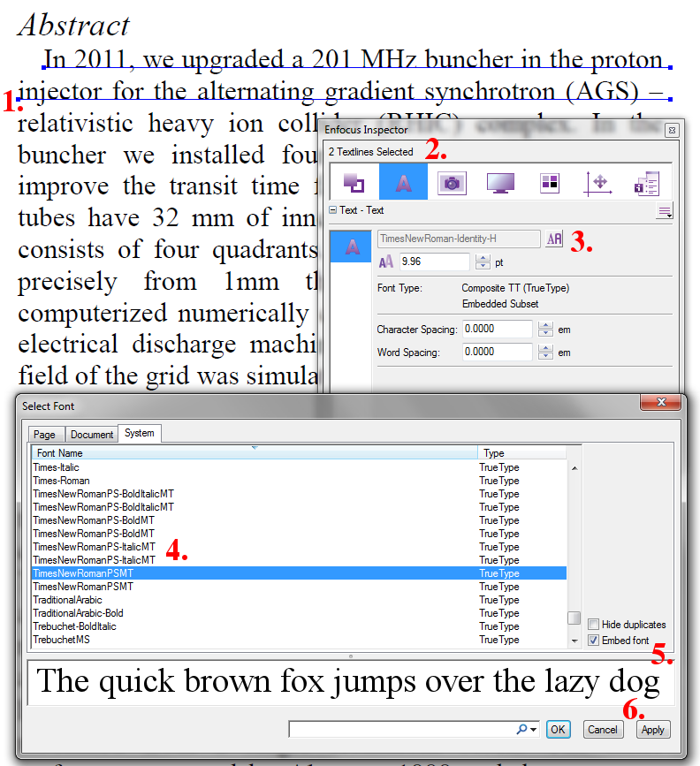Viewport: 700px width, 766px height.
Task: Click the font list scrollbar thumb
Action: (574, 618)
